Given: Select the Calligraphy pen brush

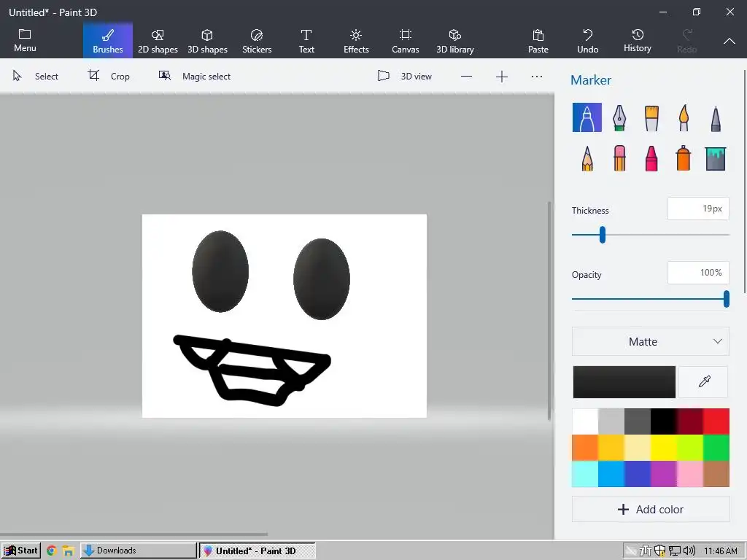Looking at the screenshot, I should click(x=619, y=117).
